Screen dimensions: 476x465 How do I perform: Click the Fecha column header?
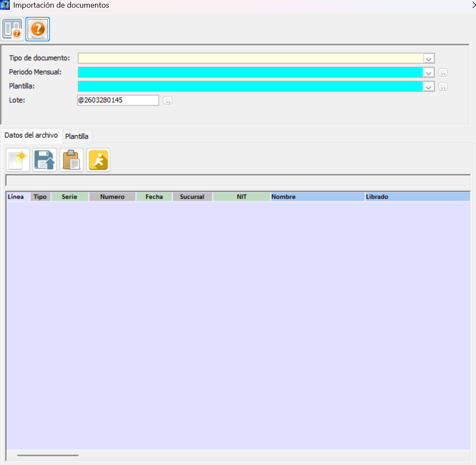coord(154,197)
